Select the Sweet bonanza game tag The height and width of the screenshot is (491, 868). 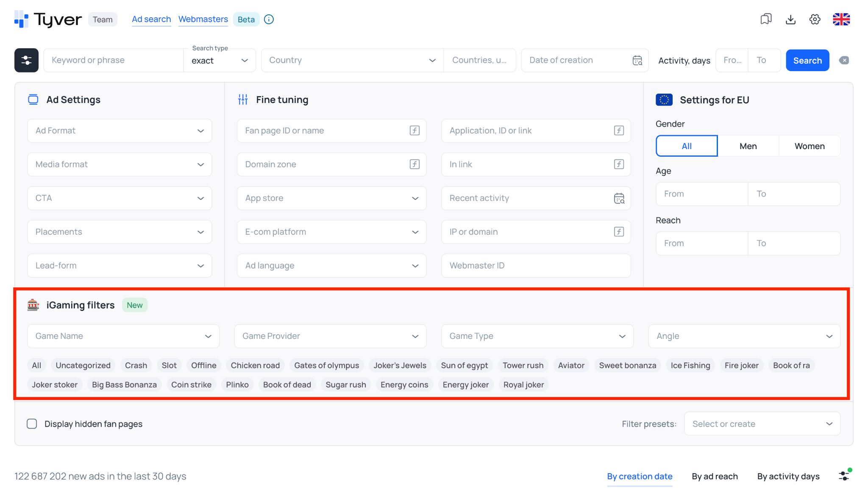(x=627, y=365)
